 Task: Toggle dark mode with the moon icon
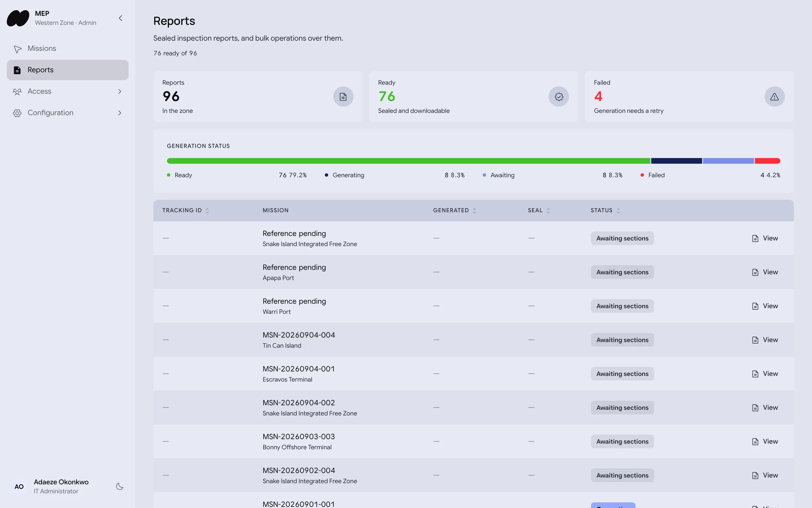pyautogui.click(x=120, y=486)
